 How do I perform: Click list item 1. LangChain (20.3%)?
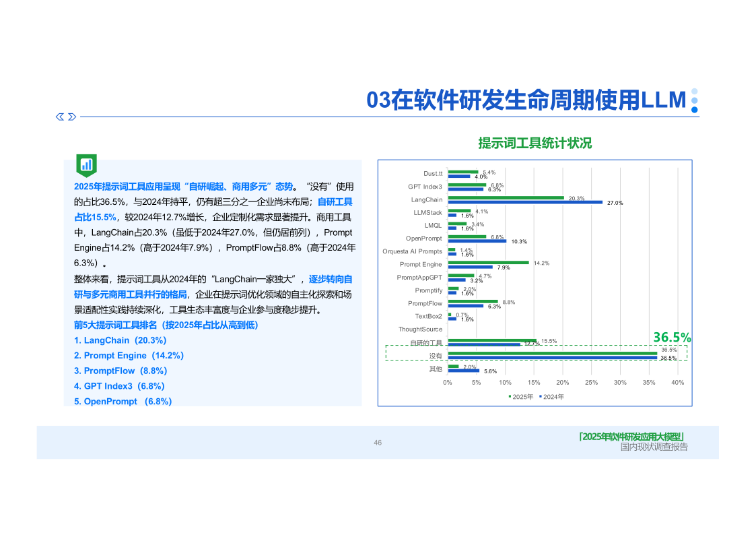(x=120, y=340)
